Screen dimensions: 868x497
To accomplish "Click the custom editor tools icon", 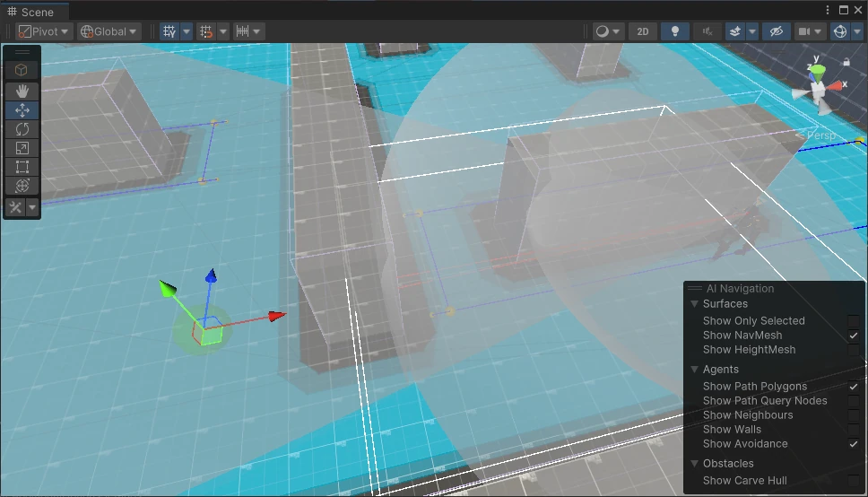I will tap(15, 207).
